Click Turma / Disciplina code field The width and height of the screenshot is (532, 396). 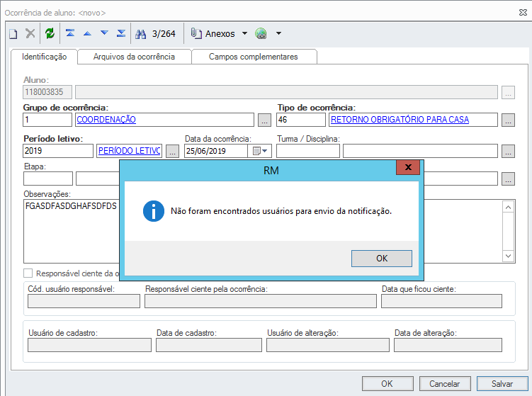click(x=307, y=151)
